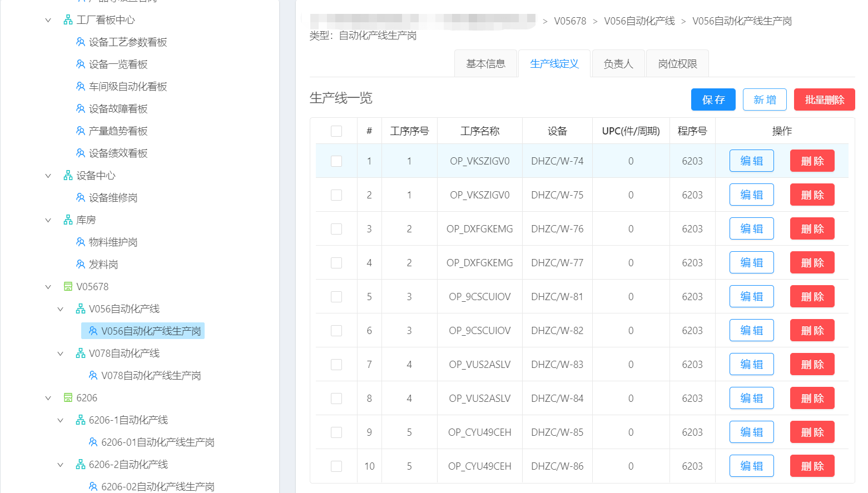Edit the row for device DHZC/W-74

point(752,161)
